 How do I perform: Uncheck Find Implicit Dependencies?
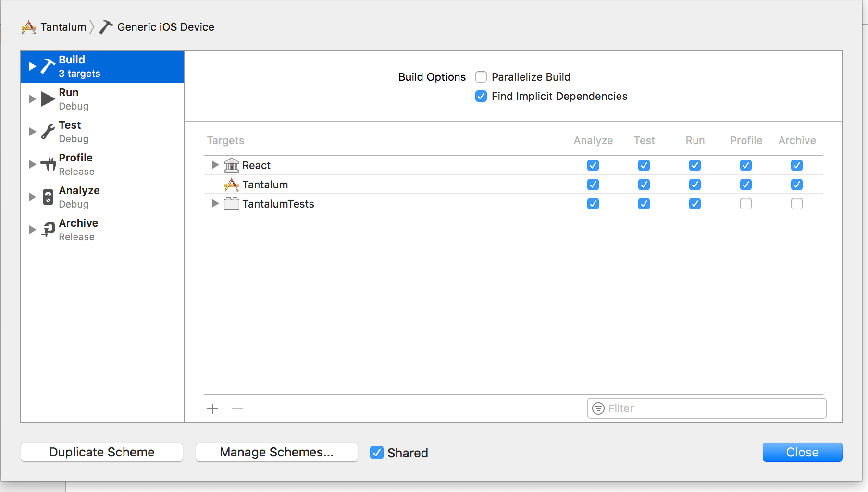coord(481,96)
